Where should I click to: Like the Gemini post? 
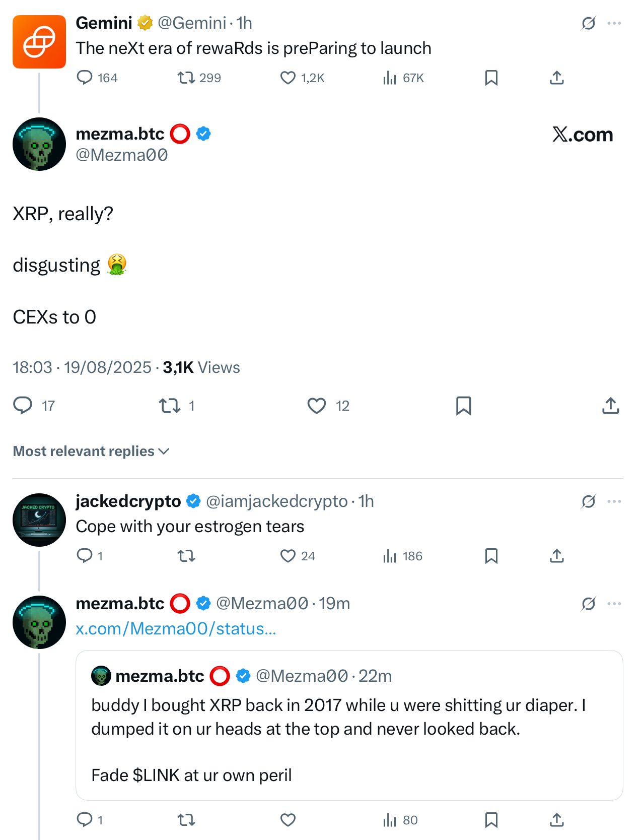point(288,78)
